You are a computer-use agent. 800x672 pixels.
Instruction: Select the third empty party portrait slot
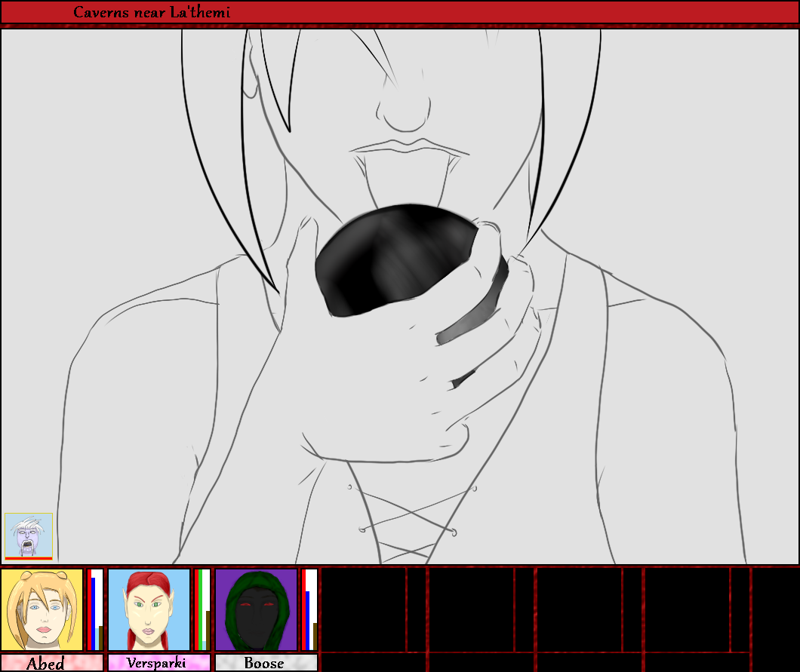579,609
